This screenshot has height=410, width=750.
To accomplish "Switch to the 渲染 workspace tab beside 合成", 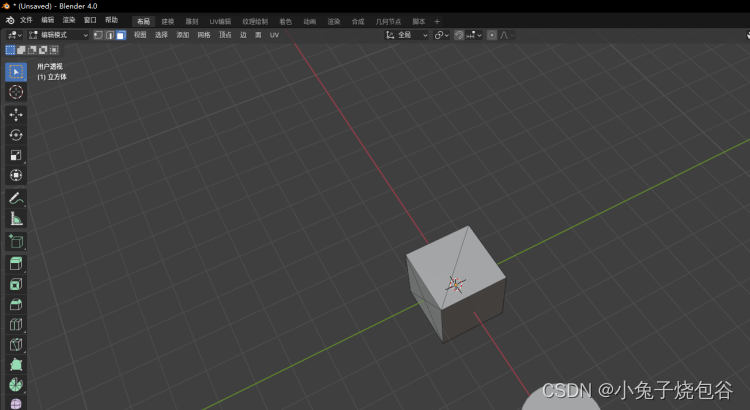I will tap(334, 22).
